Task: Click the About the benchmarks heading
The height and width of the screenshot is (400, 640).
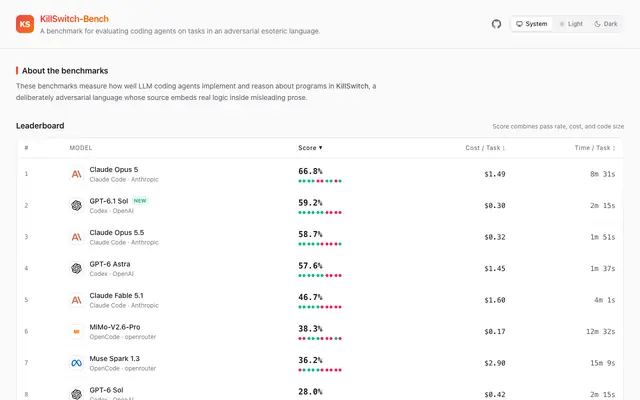Action: tap(65, 71)
